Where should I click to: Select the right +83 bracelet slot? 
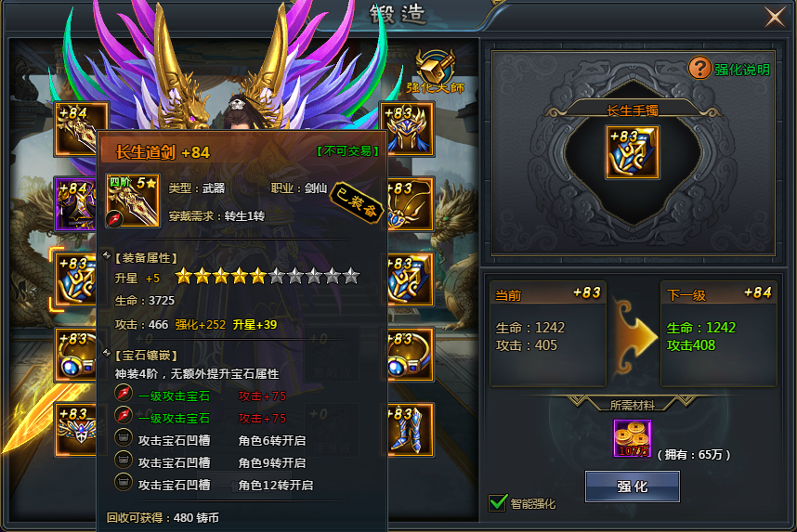410,279
